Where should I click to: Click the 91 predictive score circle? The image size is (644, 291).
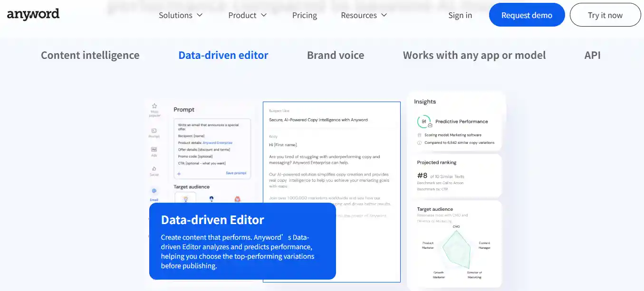[424, 122]
